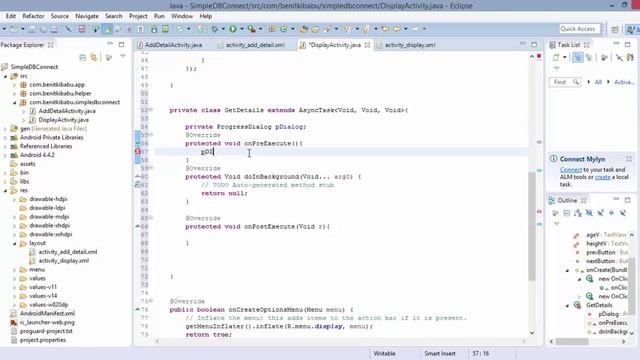The height and width of the screenshot is (360, 640).
Task: Collapse the layout folder node
Action: (14, 243)
